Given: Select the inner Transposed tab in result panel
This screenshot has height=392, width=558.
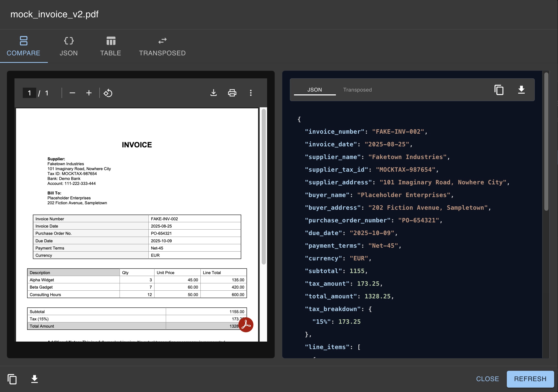Looking at the screenshot, I should [357, 90].
